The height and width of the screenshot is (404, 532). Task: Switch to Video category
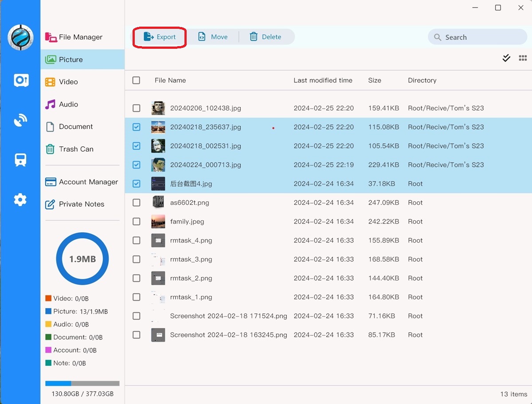click(x=62, y=82)
